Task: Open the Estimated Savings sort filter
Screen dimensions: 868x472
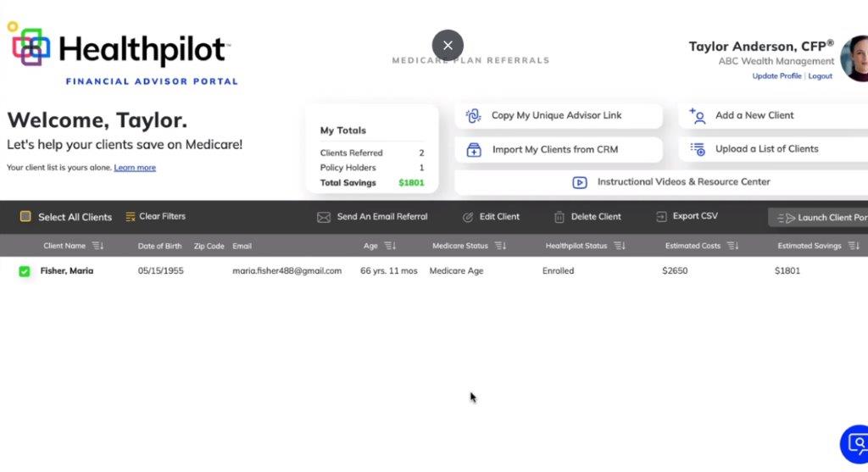Action: coord(854,246)
